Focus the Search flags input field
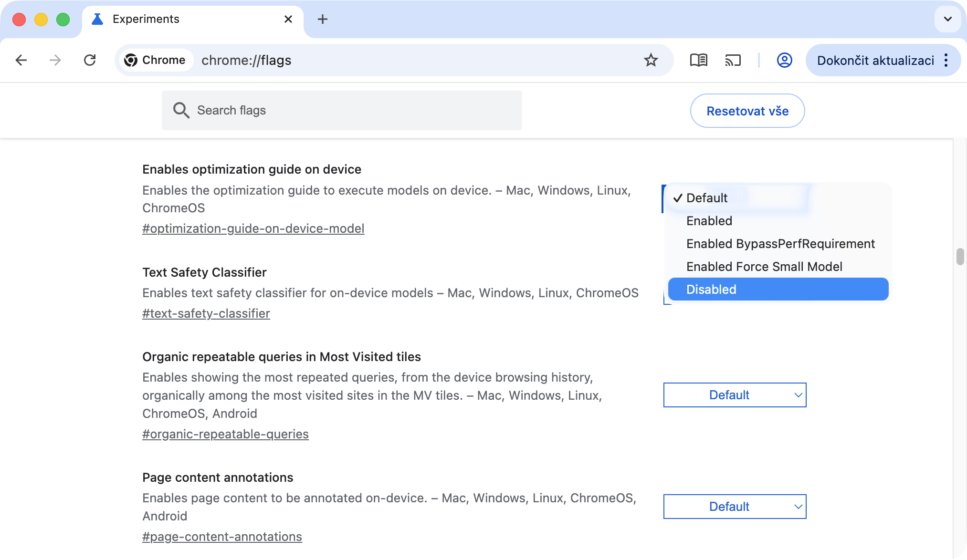The image size is (967, 560). [x=342, y=110]
